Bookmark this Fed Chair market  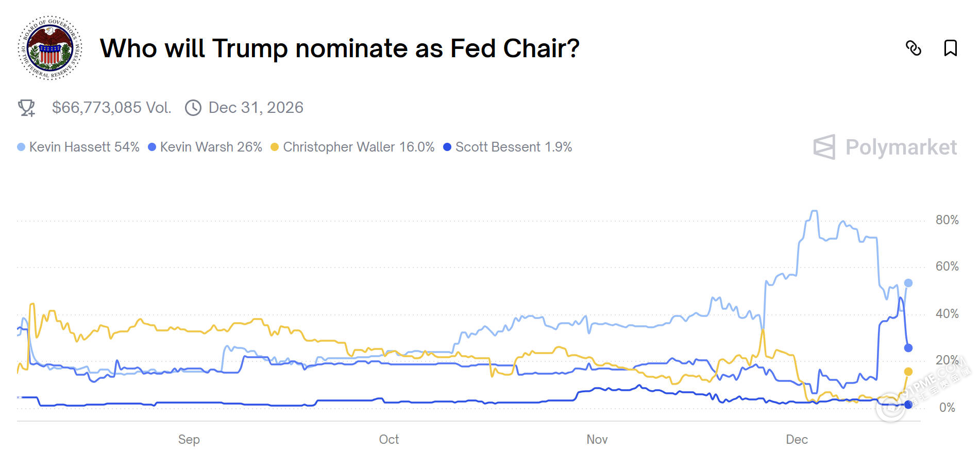[950, 48]
